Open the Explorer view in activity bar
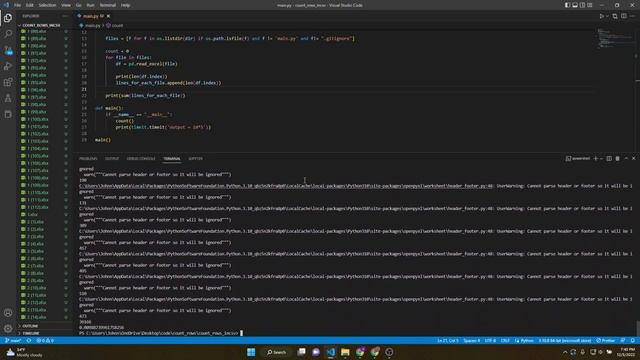The width and height of the screenshot is (640, 360). tap(8, 18)
